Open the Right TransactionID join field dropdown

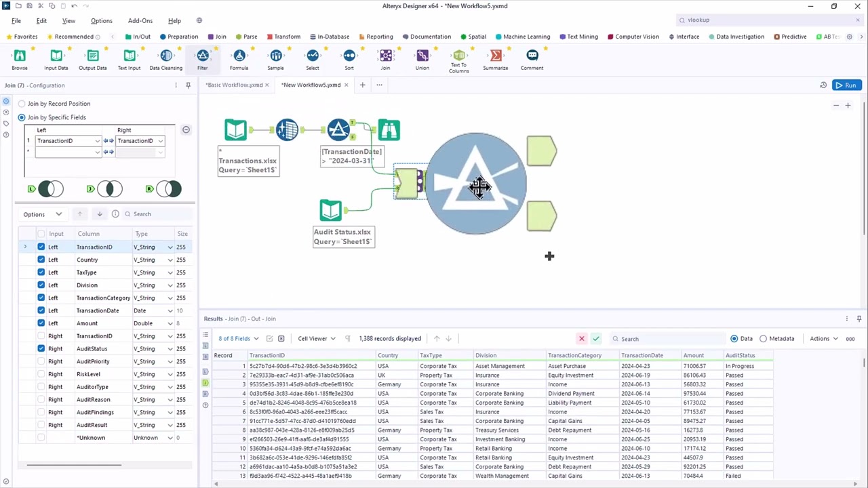click(x=160, y=141)
